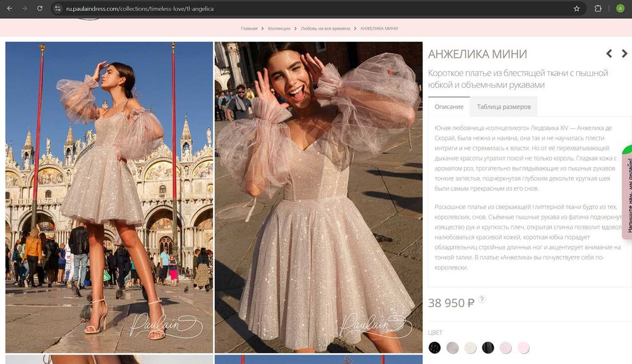The height and width of the screenshot is (364, 632).
Task: Open the Главная breadcrumb link
Action: click(x=249, y=28)
